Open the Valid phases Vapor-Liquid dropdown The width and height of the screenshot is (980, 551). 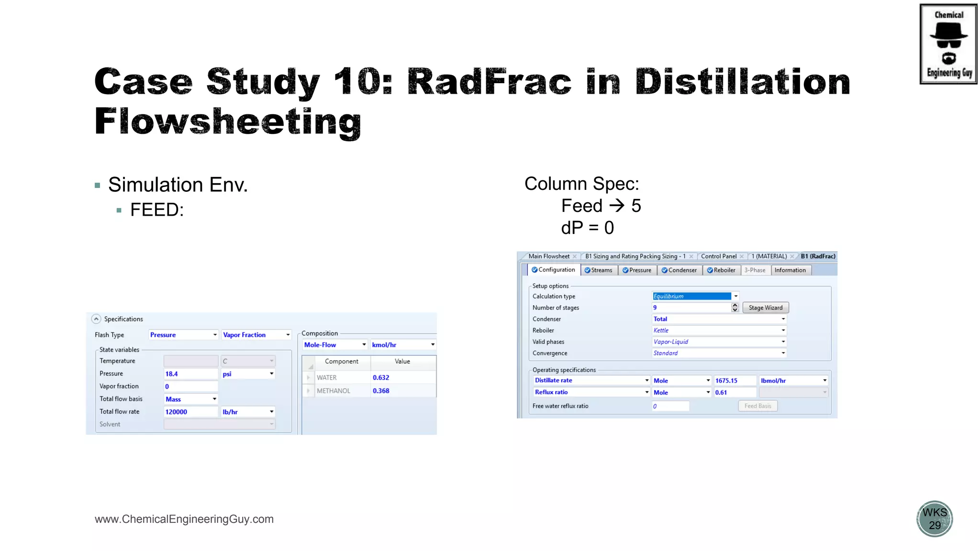pyautogui.click(x=719, y=342)
